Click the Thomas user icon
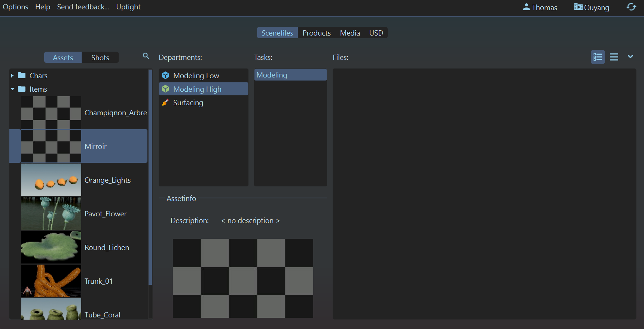The height and width of the screenshot is (329, 644). point(526,7)
